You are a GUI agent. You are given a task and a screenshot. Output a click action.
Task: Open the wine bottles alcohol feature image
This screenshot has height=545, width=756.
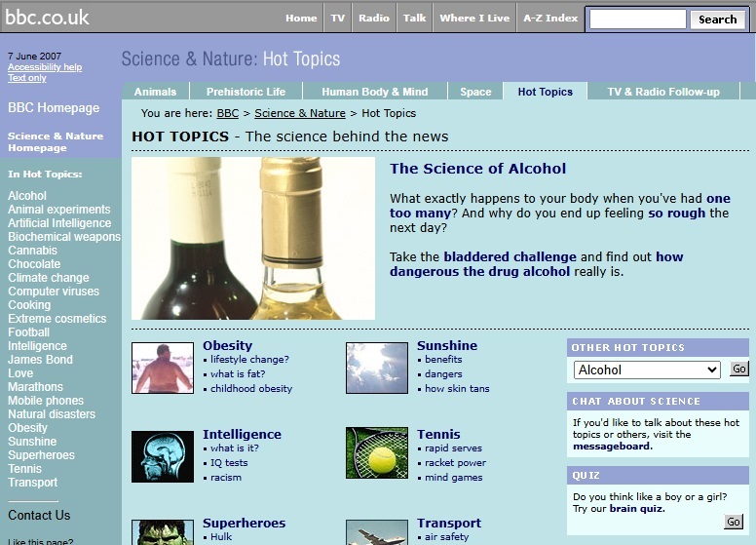click(x=253, y=238)
